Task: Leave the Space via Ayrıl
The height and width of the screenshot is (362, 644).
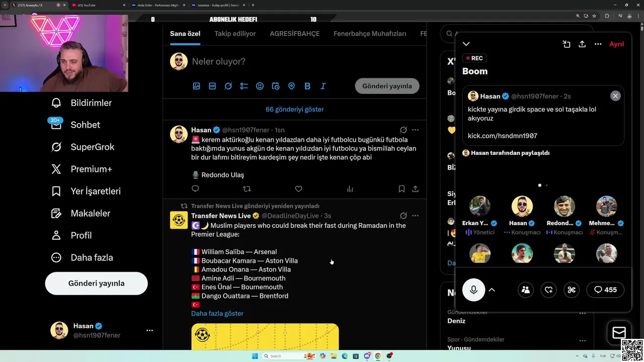Action: coord(617,44)
